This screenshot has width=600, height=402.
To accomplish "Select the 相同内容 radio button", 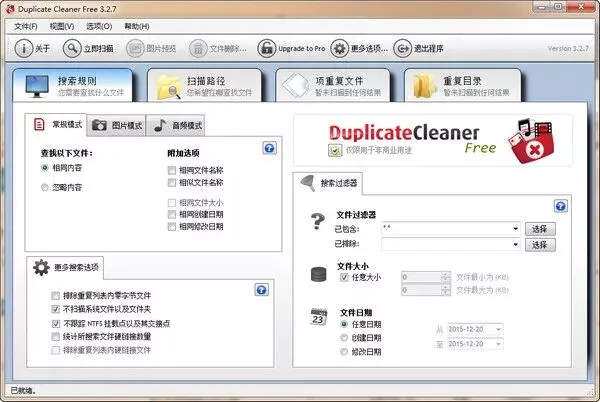I will [45, 168].
